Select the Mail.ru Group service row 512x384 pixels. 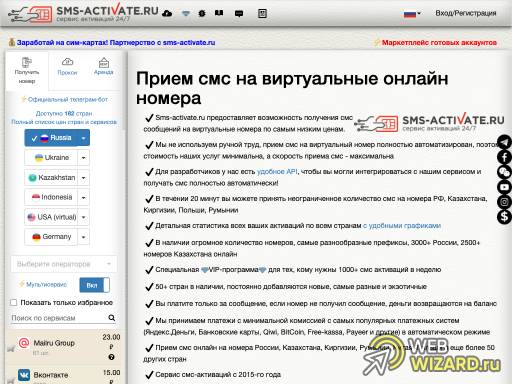point(65,346)
